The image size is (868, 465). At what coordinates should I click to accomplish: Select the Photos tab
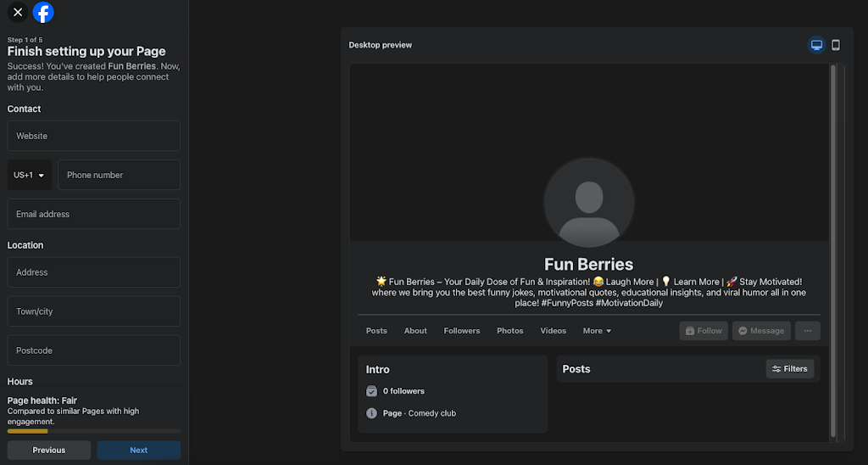click(509, 331)
